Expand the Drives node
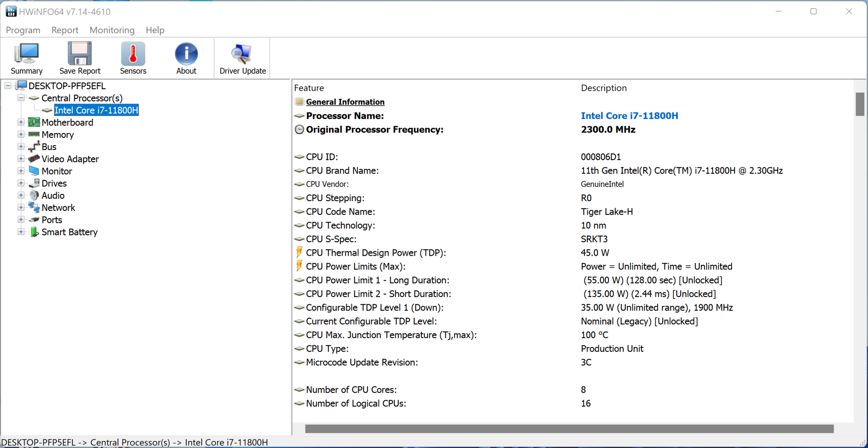This screenshot has height=448, width=868. click(21, 183)
